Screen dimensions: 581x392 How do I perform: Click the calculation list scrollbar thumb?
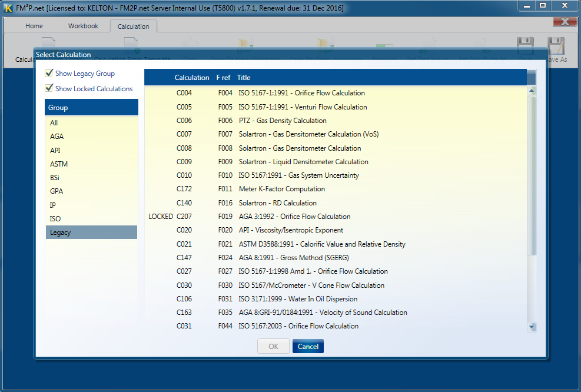coord(532,175)
